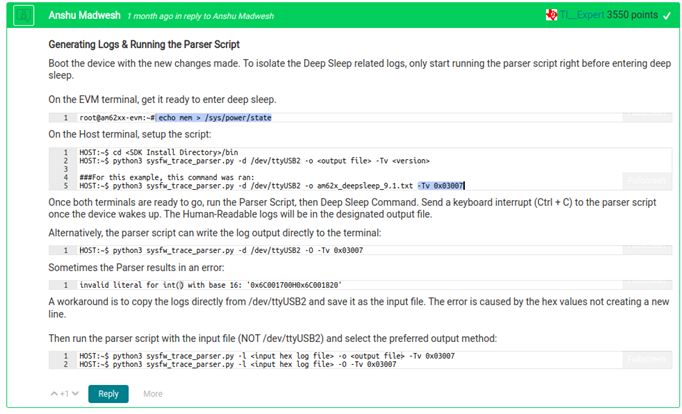Click the '3550 points' text in header

tap(632, 15)
